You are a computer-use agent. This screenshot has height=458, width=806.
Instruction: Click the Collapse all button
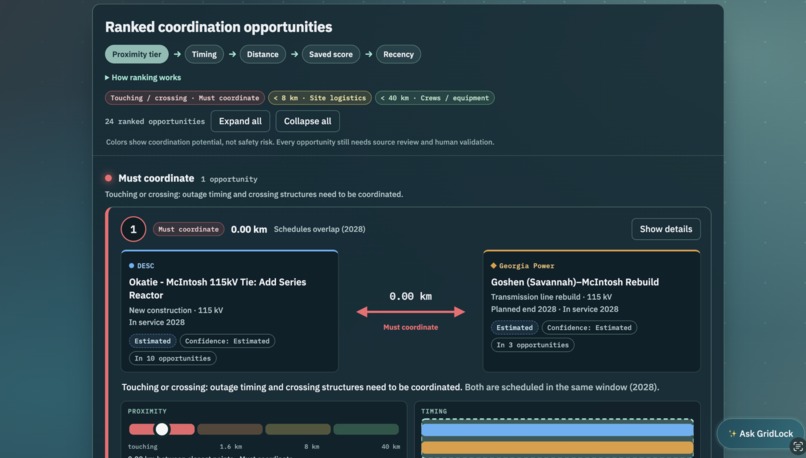(x=307, y=121)
